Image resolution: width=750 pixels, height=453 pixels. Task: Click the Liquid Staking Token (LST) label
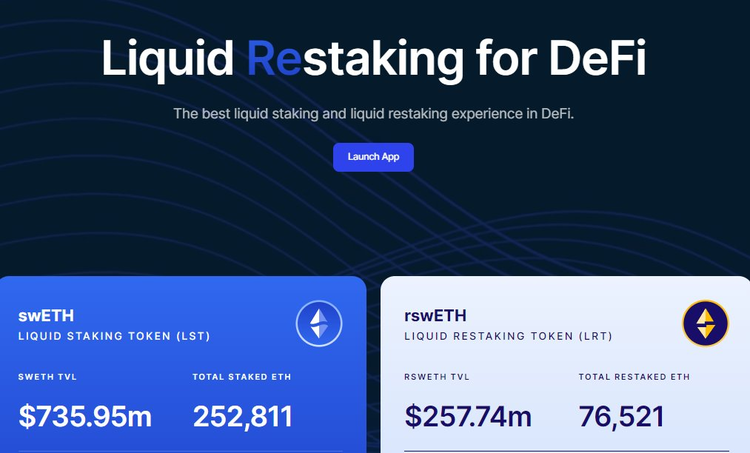[x=114, y=336]
